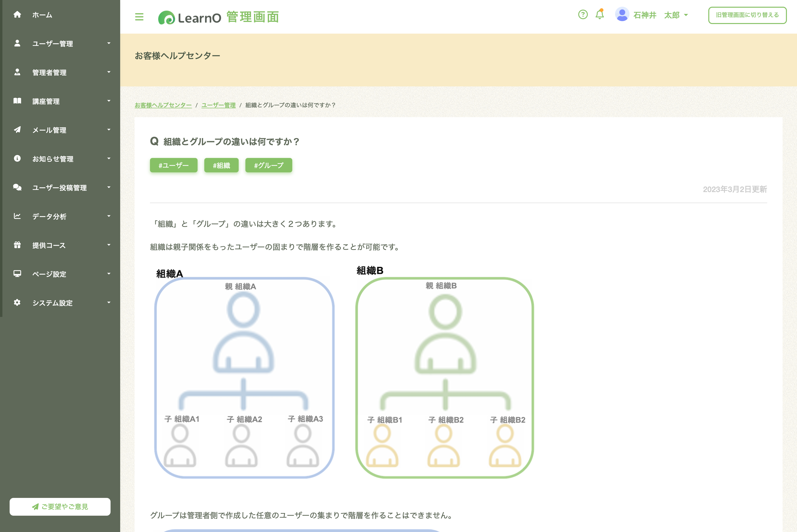Expand ユーザー管理 dropdown arrow
Screen dimensions: 797x532
(x=109, y=43)
